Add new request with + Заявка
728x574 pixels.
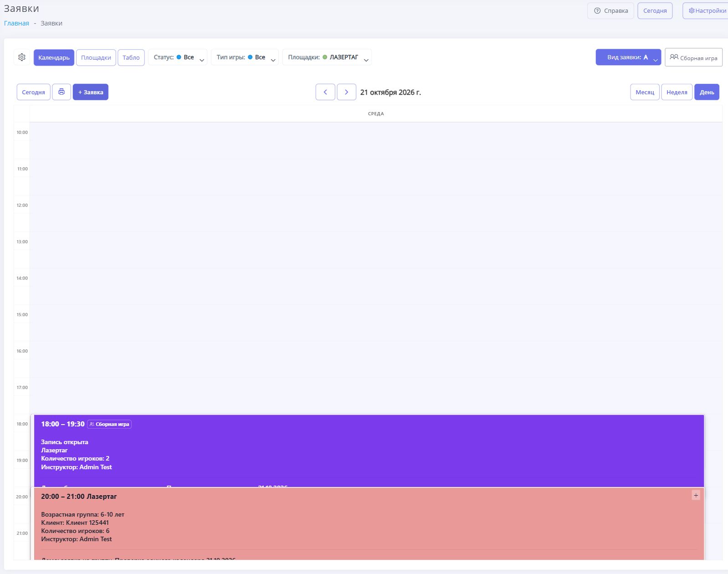click(x=91, y=92)
